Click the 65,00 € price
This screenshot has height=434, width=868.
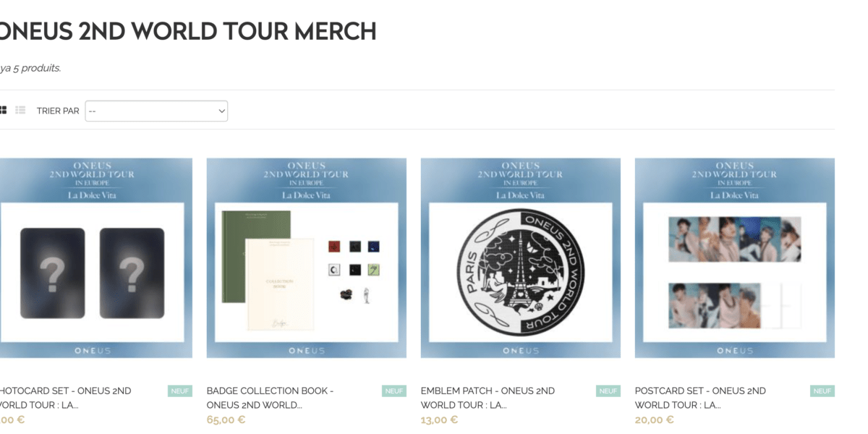(x=226, y=420)
